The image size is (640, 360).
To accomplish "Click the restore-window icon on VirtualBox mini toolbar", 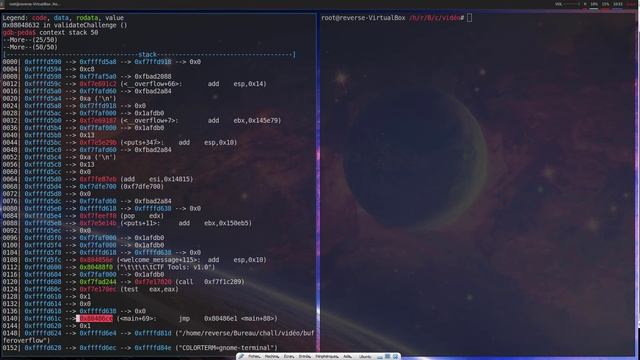I will [387, 356].
